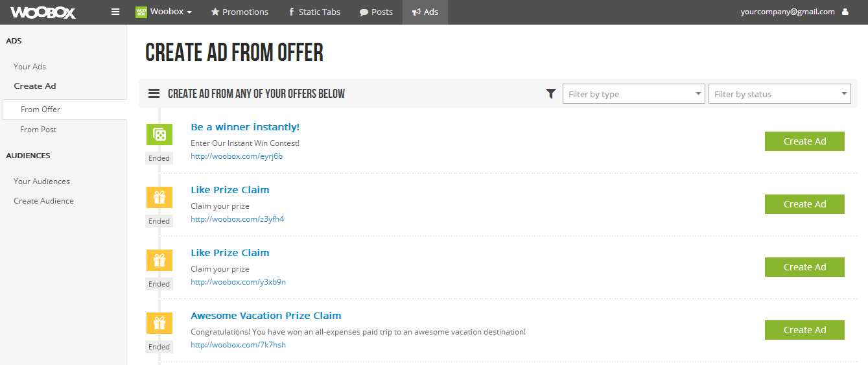Open the Promotions tab
This screenshot has height=365, width=868.
(239, 12)
